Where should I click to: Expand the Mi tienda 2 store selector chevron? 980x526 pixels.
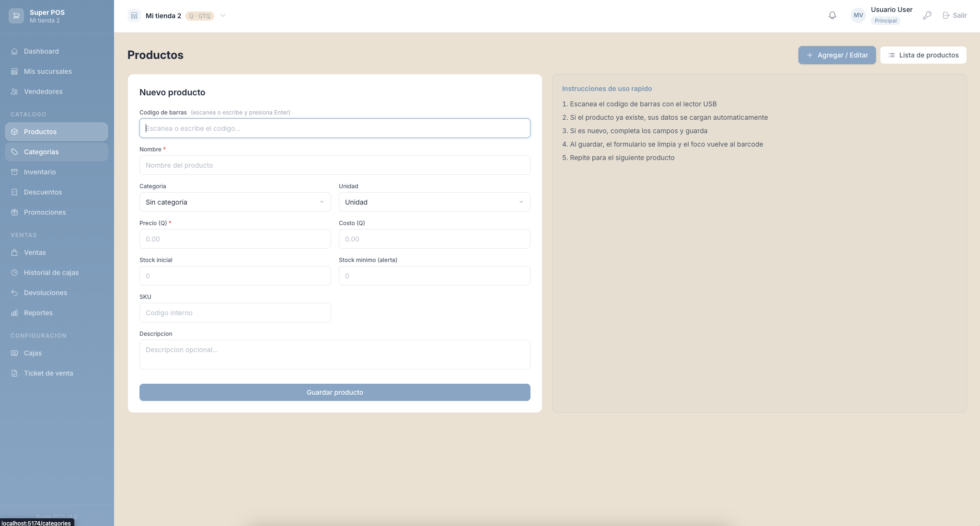(223, 15)
